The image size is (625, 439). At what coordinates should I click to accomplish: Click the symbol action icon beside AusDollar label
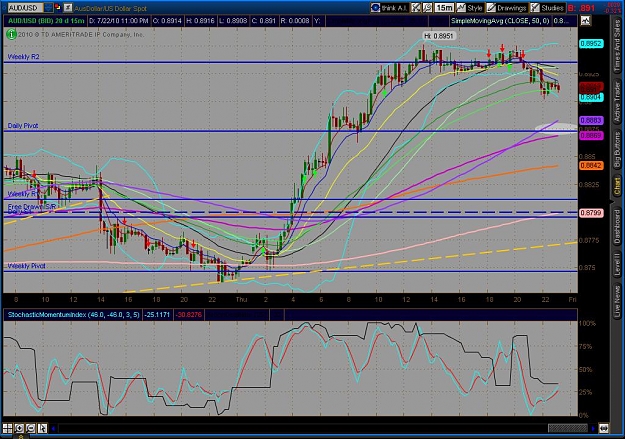click(x=68, y=7)
